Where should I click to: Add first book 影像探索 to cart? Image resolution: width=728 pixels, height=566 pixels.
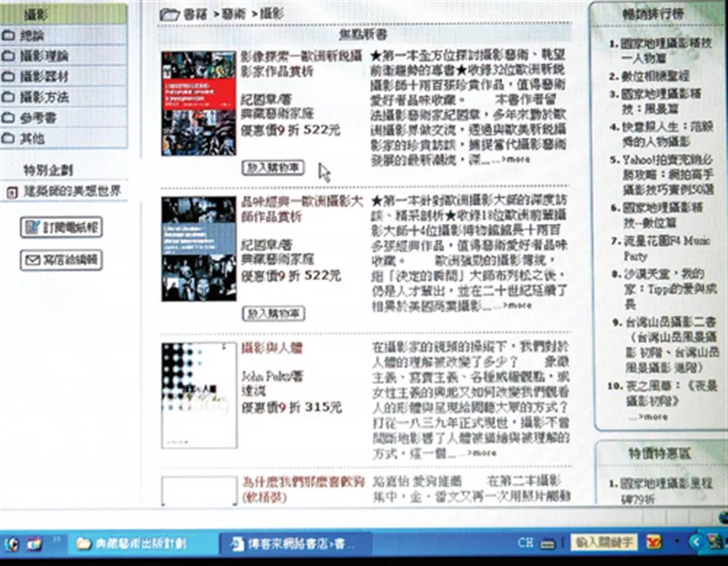[272, 168]
